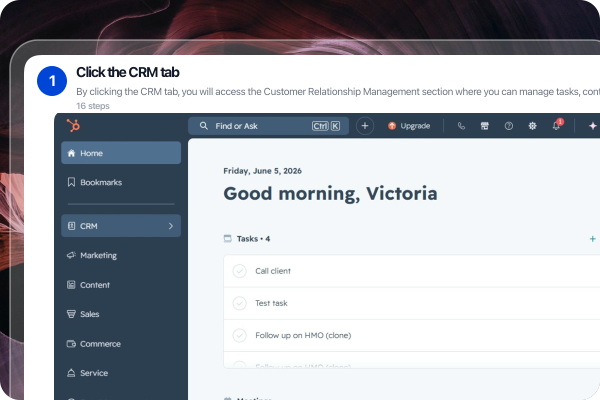Open the notifications bell icon
600x400 pixels.
pos(556,126)
